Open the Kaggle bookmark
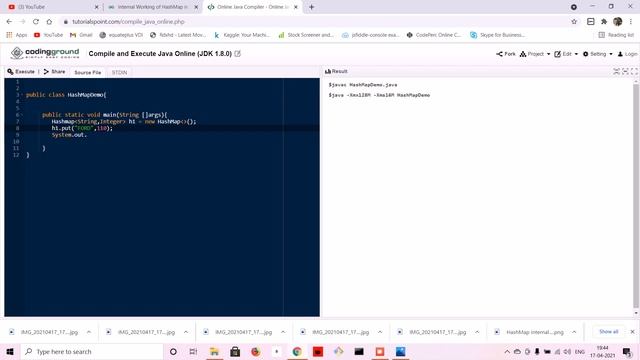 242,35
